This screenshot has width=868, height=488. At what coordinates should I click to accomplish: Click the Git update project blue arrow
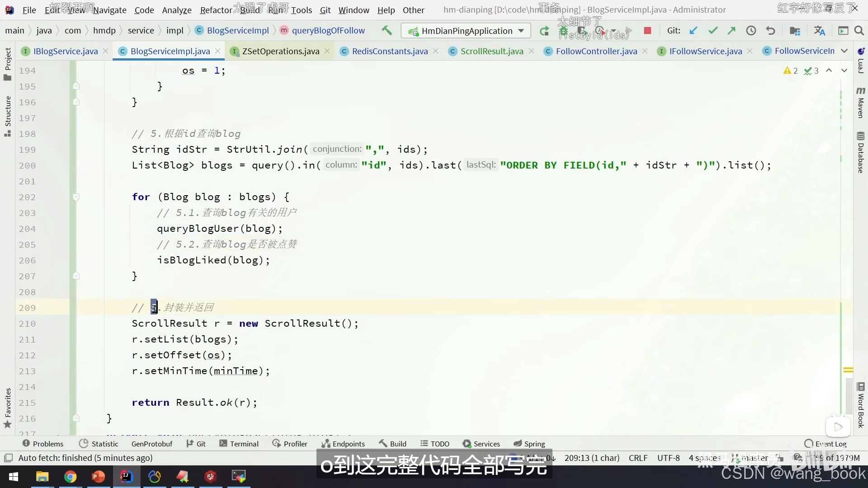click(693, 30)
